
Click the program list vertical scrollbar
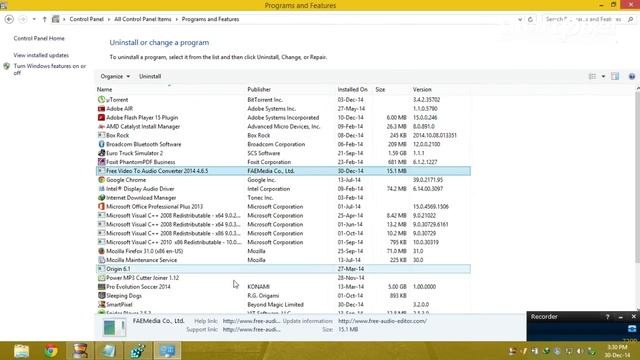637,178
